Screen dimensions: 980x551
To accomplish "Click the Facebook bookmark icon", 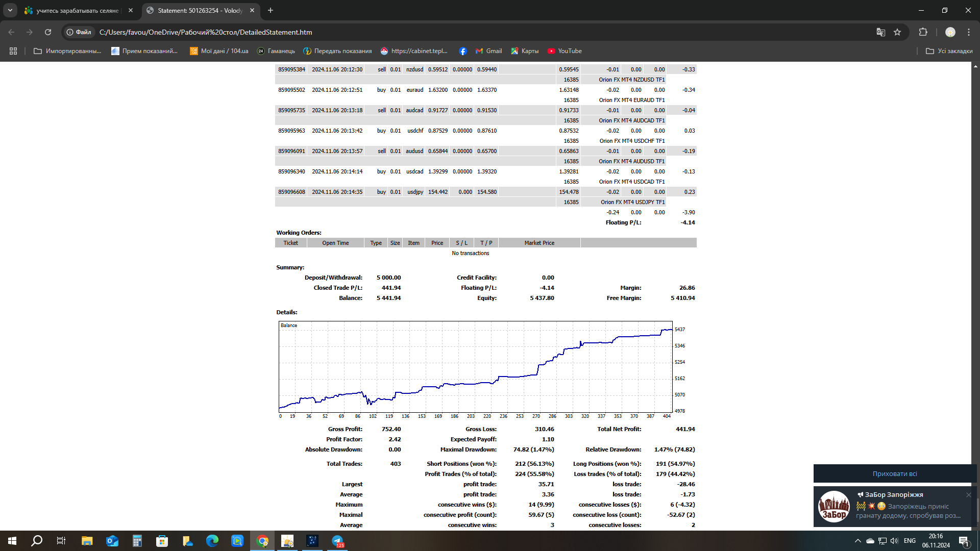I will pyautogui.click(x=462, y=51).
